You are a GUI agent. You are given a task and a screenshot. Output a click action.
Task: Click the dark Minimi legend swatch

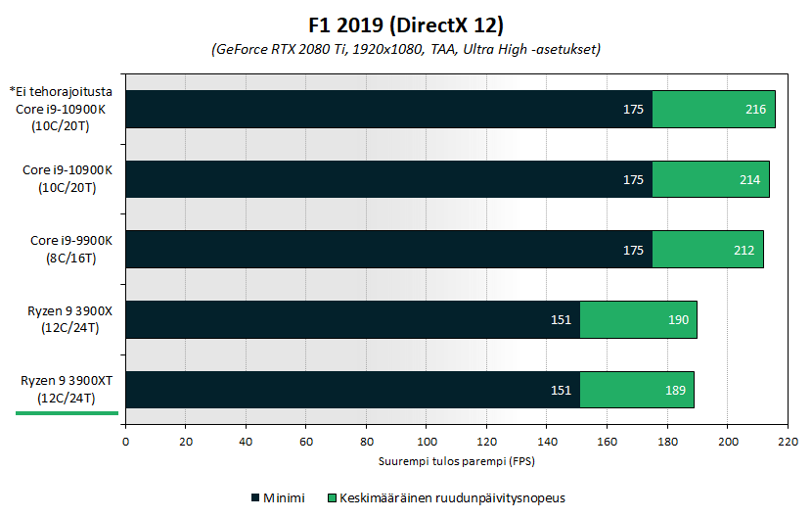coord(254,497)
